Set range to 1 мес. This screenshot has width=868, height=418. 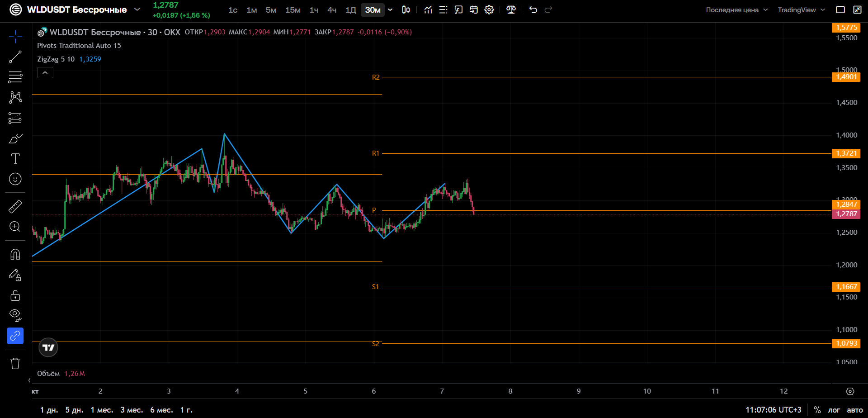pyautogui.click(x=102, y=410)
